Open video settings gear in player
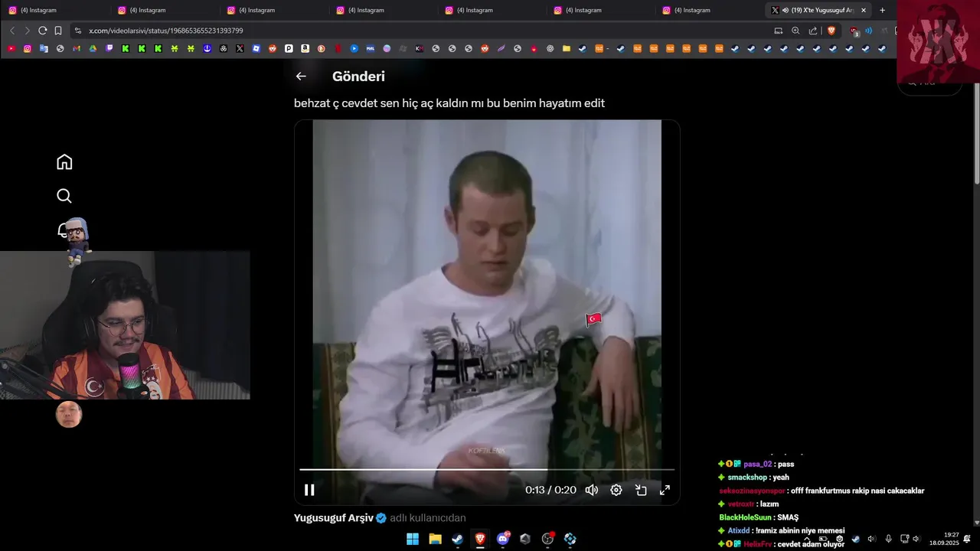This screenshot has height=551, width=980. coord(616,490)
